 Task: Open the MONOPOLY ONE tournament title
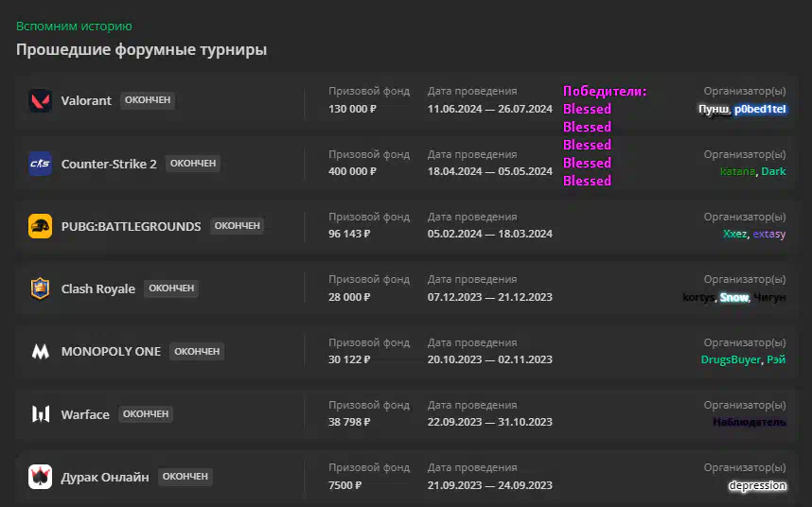tap(111, 351)
